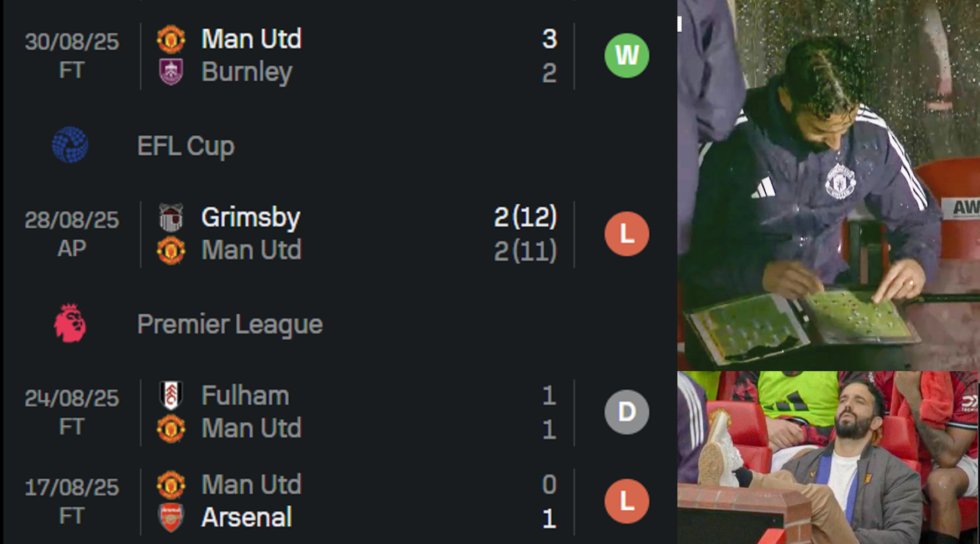Select the grey D result badge

pyautogui.click(x=627, y=412)
